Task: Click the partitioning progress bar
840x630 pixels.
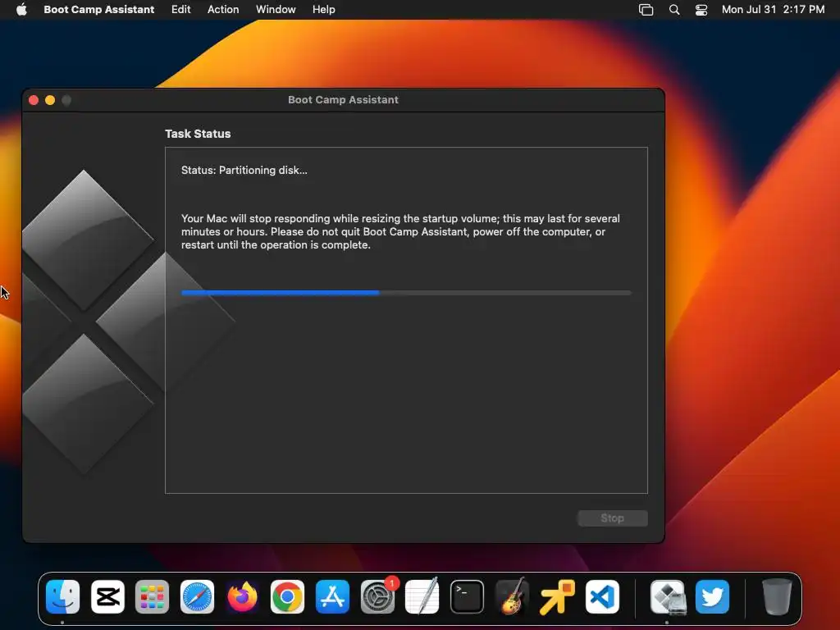Action: click(406, 293)
